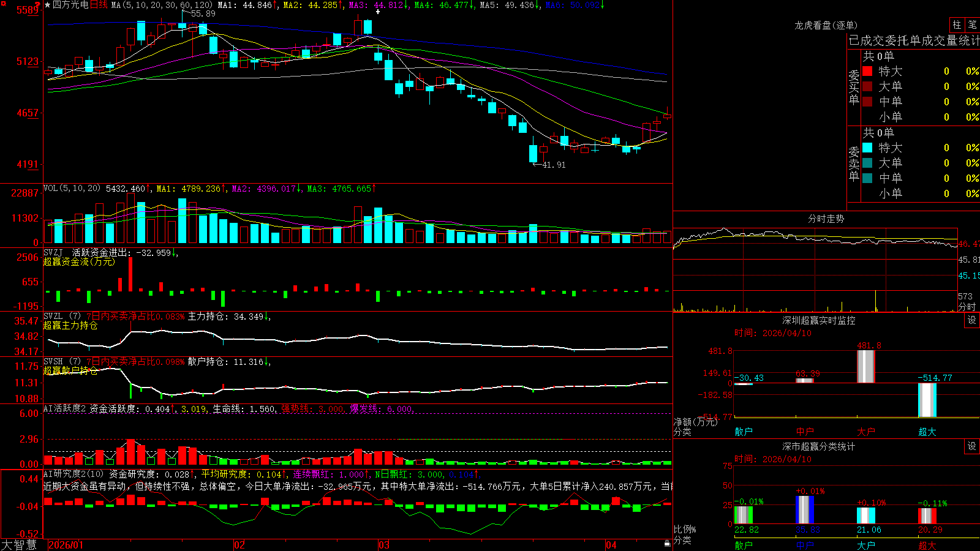The width and height of the screenshot is (980, 551).
Task: Click the SVZJ indicator name
Action: pos(53,252)
